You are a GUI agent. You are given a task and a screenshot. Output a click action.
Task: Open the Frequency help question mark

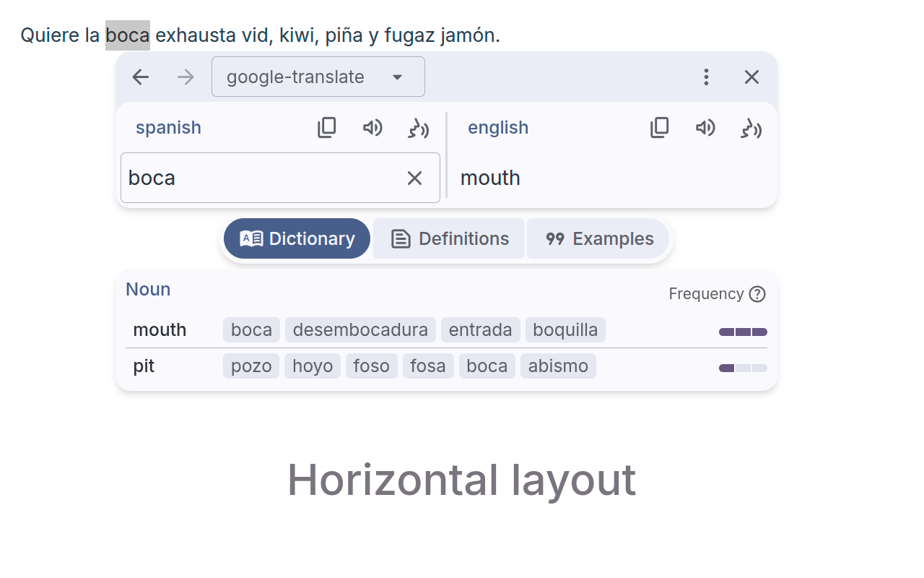[757, 294]
